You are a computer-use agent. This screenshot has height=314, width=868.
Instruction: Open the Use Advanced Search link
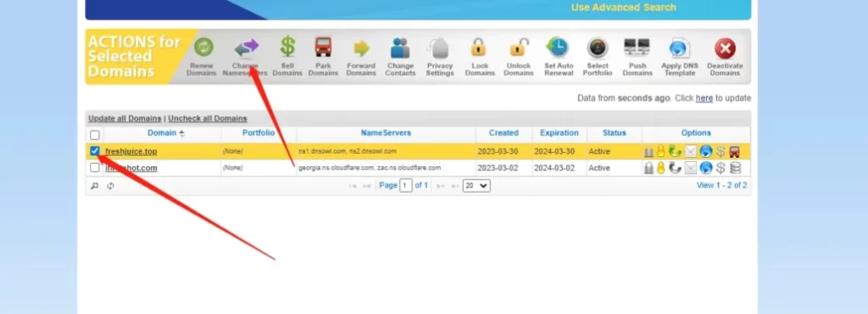tap(623, 7)
